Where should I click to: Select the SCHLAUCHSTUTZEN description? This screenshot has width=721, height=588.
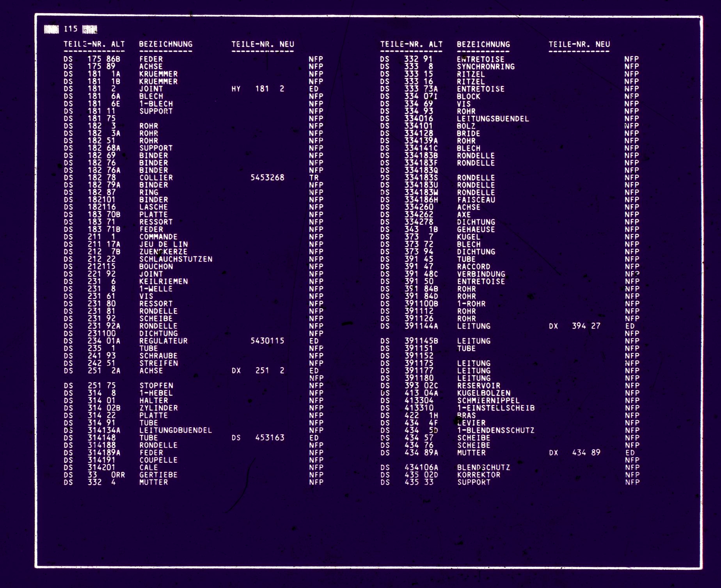(176, 259)
